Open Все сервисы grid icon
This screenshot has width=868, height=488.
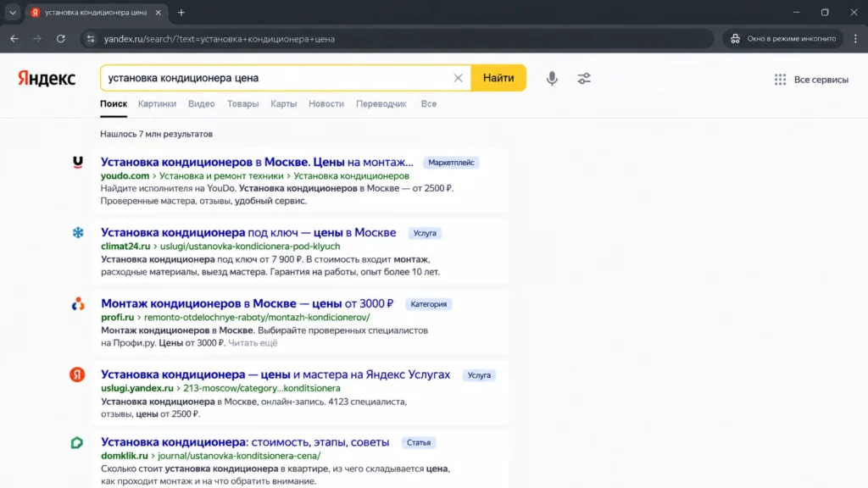[780, 80]
